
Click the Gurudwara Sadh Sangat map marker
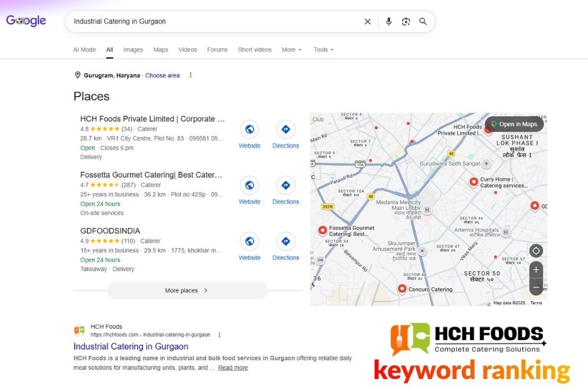(486, 164)
